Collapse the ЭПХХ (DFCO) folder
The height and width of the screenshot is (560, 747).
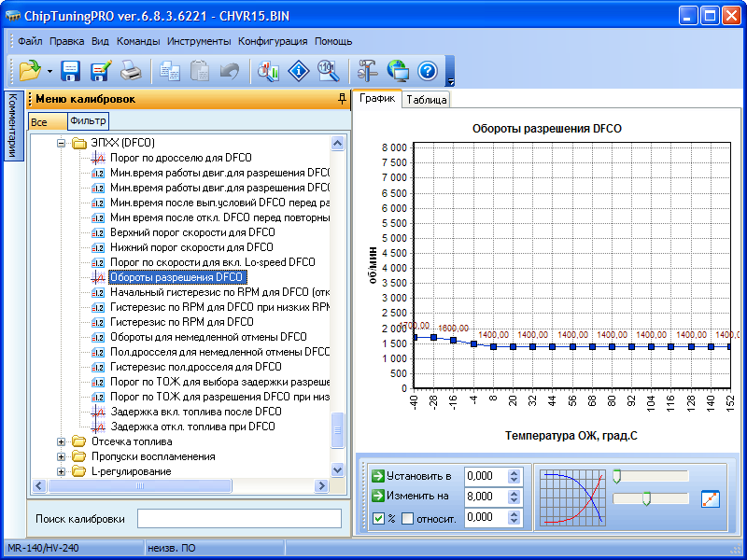[x=62, y=143]
